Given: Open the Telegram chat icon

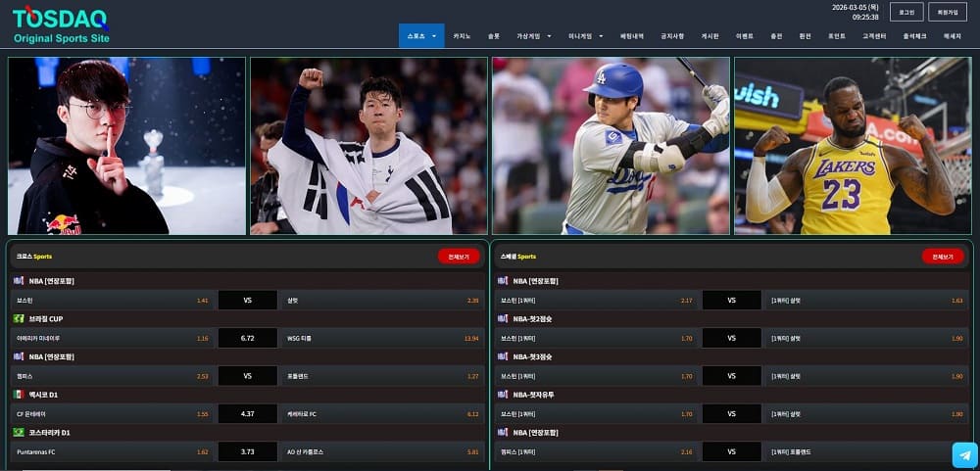Looking at the screenshot, I should 964,455.
